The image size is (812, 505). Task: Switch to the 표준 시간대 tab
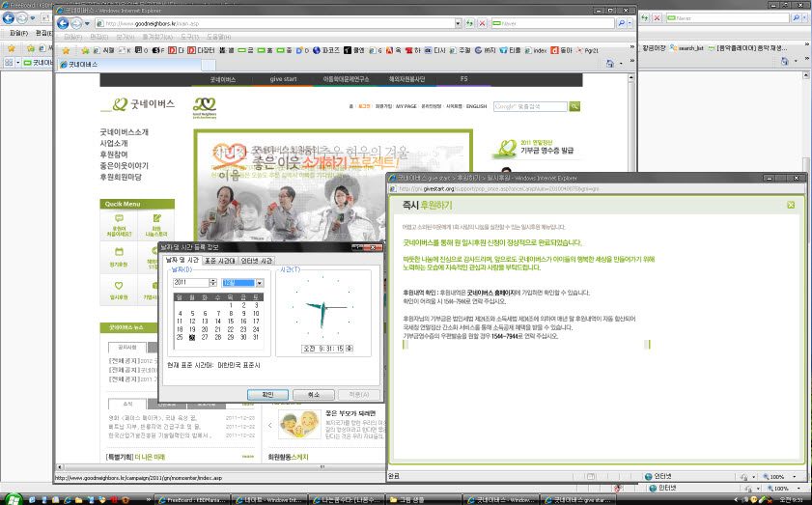point(219,261)
